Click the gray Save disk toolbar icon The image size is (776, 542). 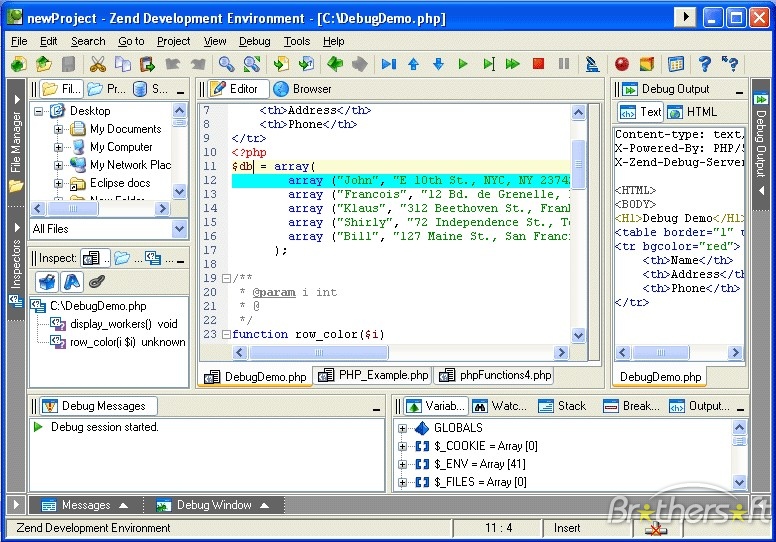[68, 64]
